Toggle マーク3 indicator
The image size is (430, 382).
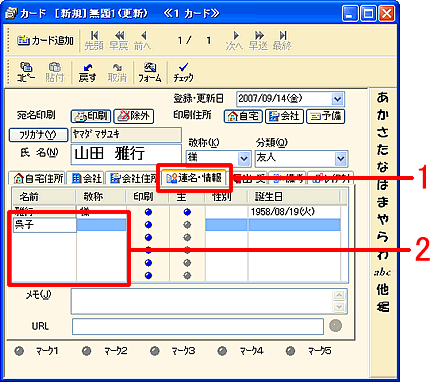click(x=155, y=351)
